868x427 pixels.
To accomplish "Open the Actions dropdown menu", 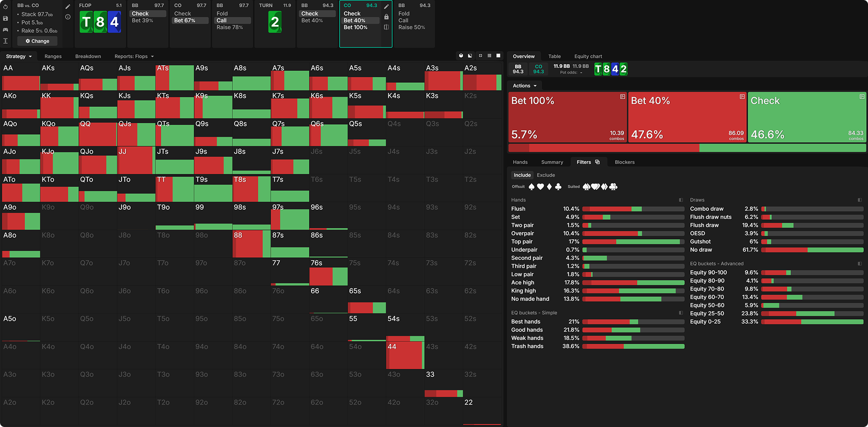I will pyautogui.click(x=524, y=86).
